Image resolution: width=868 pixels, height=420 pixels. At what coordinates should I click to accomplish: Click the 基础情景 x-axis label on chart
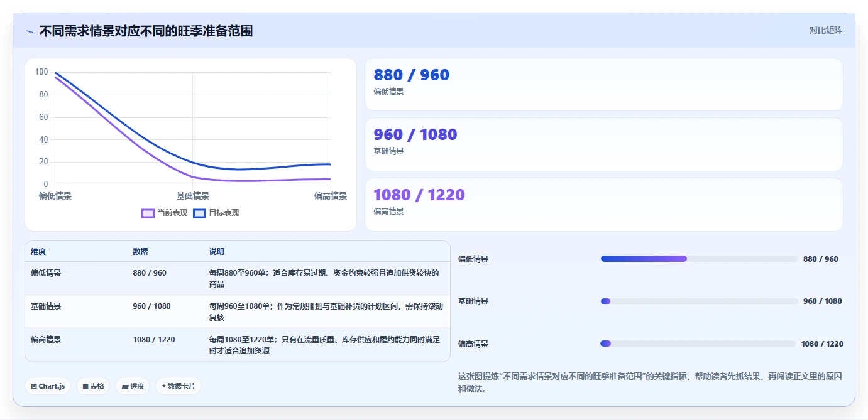pos(193,196)
